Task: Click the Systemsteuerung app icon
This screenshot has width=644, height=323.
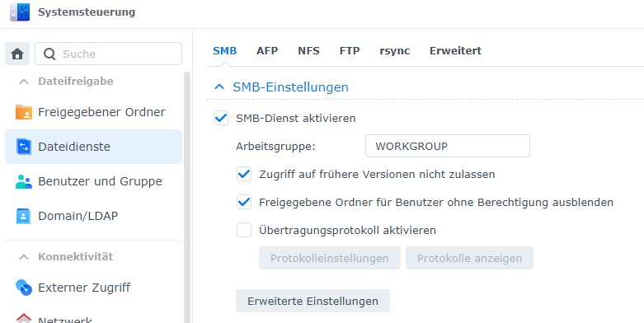Action: 20,12
